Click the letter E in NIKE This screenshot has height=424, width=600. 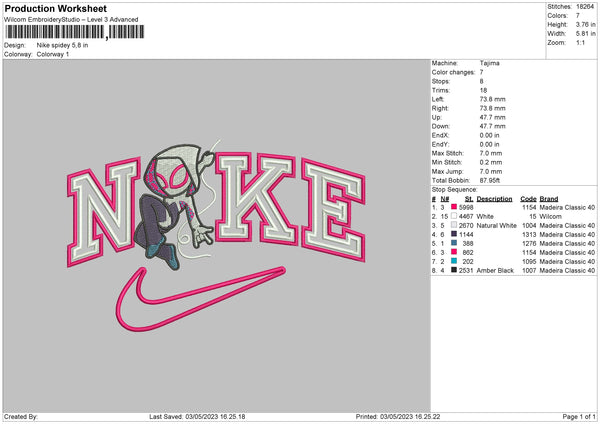[334, 210]
